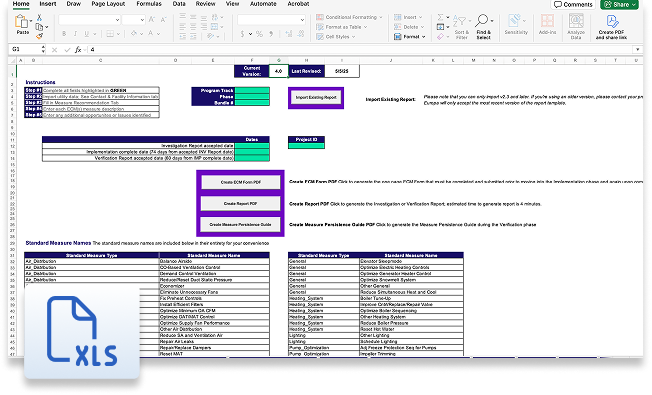Click the Fill Color paint bucket

pyautogui.click(x=134, y=34)
